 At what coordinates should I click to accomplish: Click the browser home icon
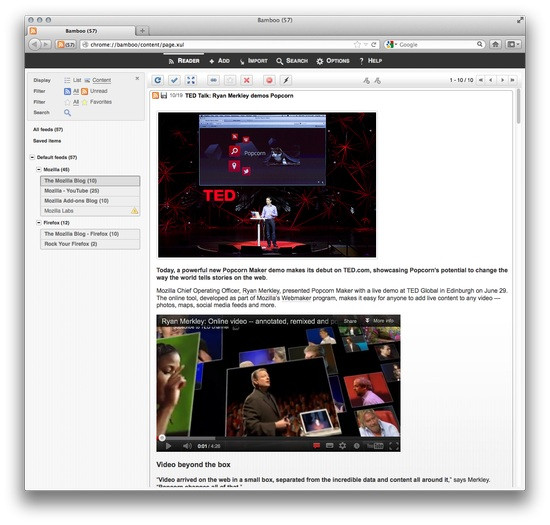tap(495, 44)
